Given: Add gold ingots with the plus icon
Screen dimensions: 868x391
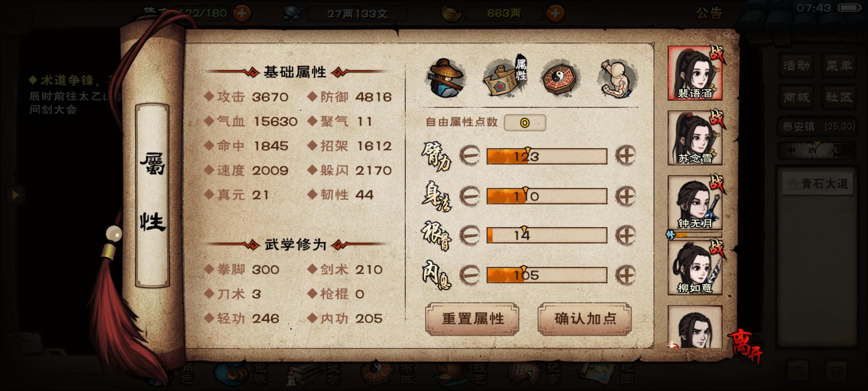Looking at the screenshot, I should 556,14.
